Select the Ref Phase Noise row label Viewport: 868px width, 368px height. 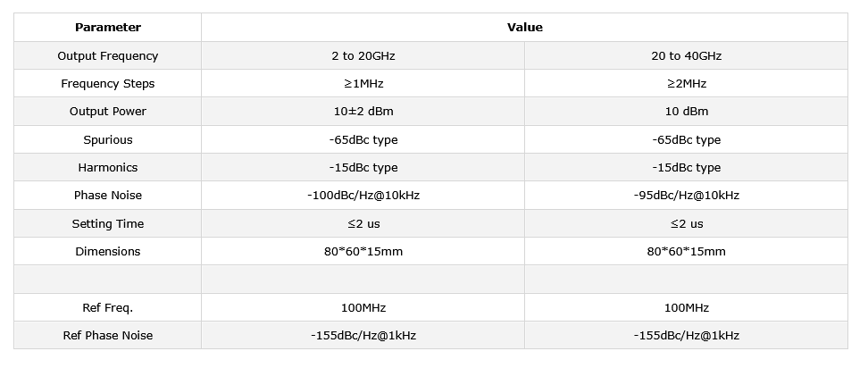[x=107, y=336]
